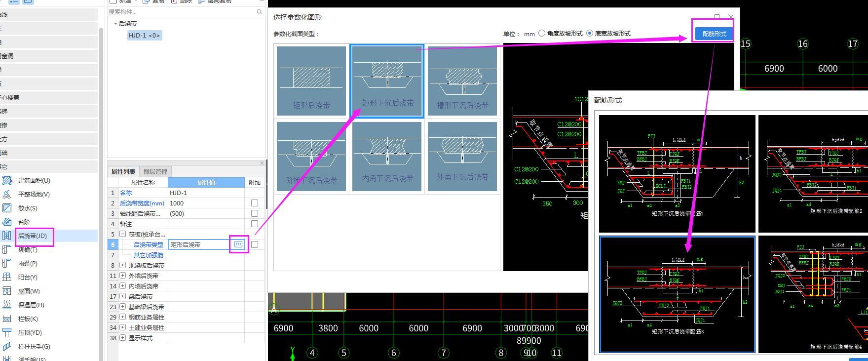Expand the 现浇板后浇带 property group
This screenshot has width=868, height=361.
(x=122, y=265)
